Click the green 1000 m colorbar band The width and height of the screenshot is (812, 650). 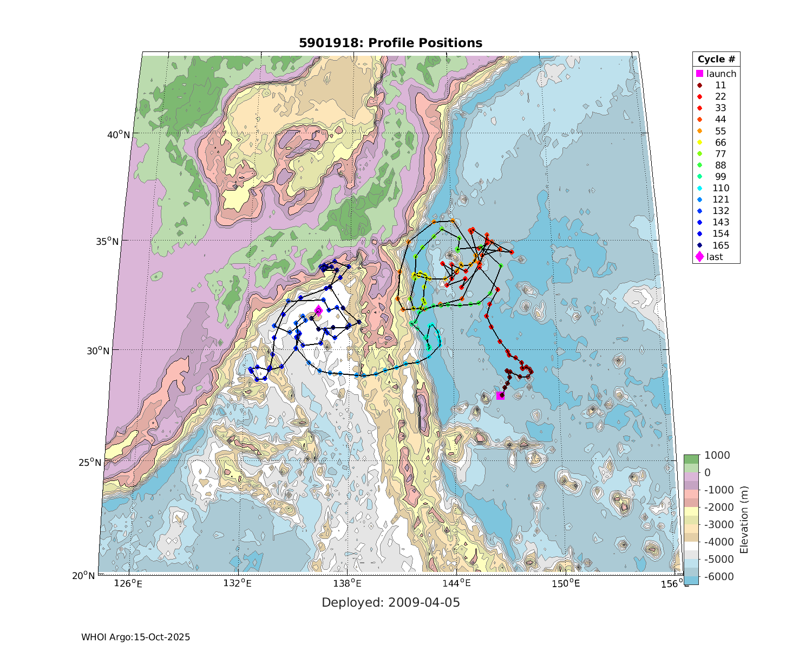[691, 459]
